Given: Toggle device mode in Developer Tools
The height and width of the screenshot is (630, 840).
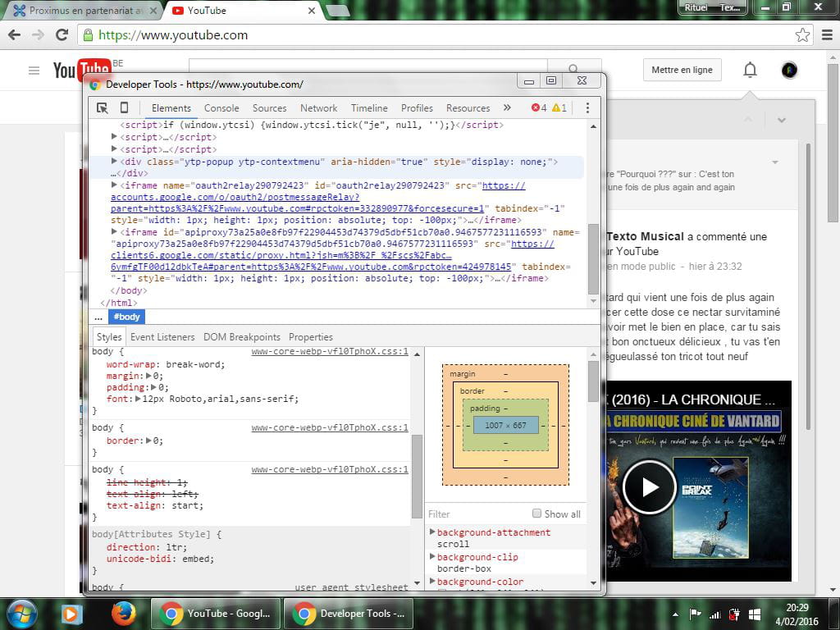Looking at the screenshot, I should coord(124,108).
